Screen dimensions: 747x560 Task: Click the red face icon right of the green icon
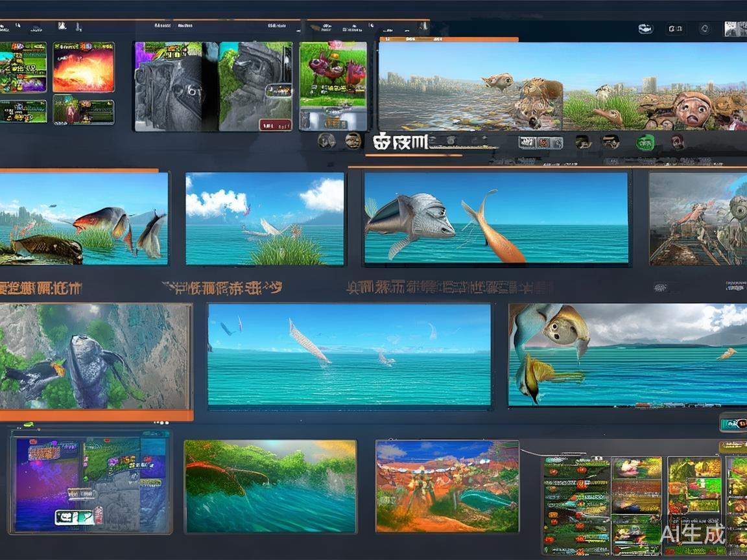677,141
